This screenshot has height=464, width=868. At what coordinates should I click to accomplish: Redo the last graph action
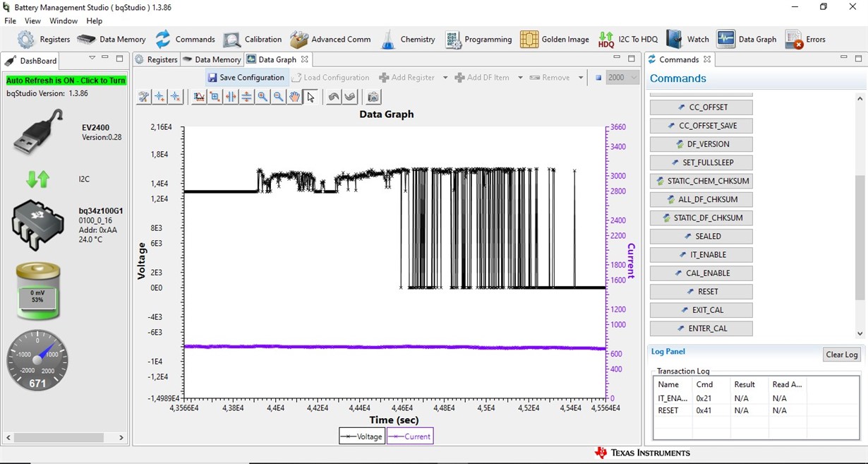pos(350,97)
